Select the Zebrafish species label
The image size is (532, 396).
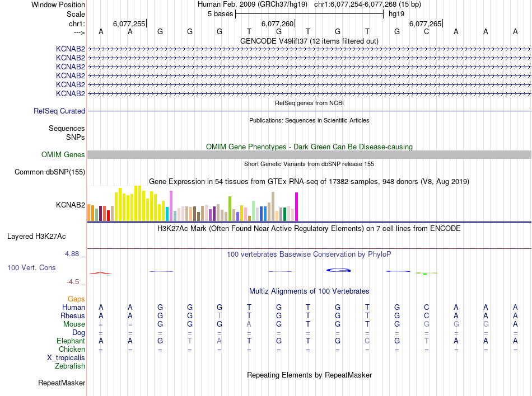coord(70,366)
